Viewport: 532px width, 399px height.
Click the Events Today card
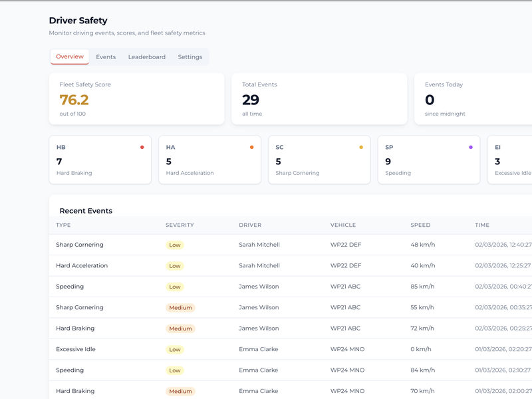(472, 99)
